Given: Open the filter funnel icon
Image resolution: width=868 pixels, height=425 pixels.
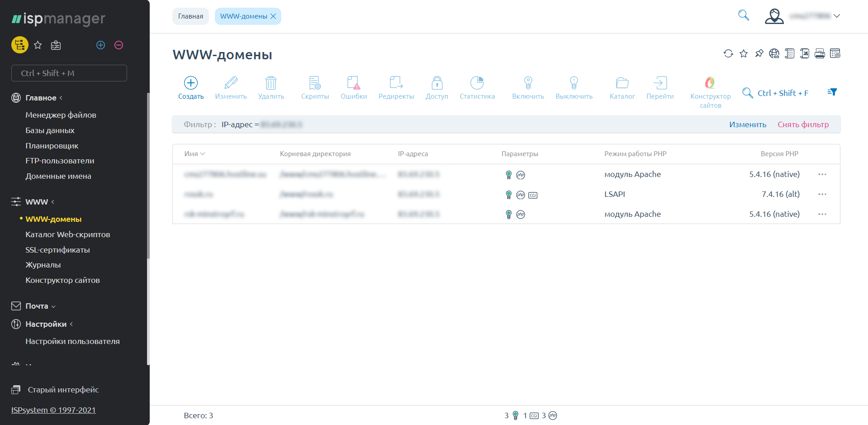Looking at the screenshot, I should [x=832, y=92].
